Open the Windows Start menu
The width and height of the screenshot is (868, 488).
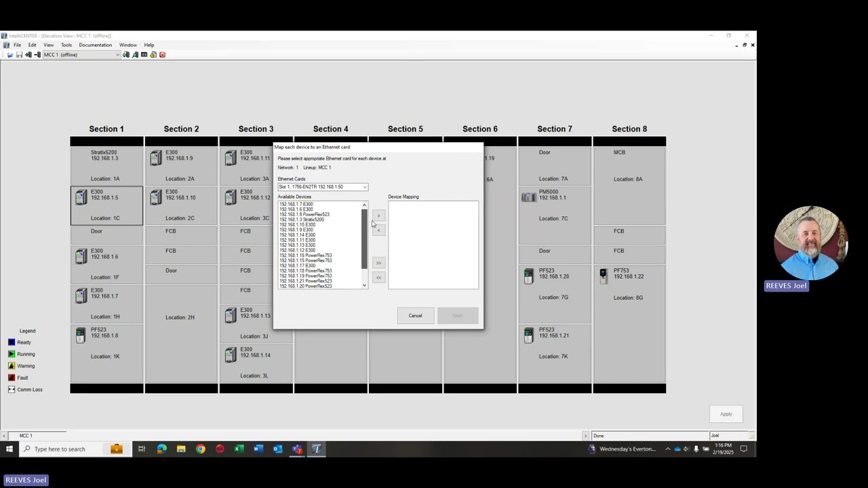coord(9,449)
